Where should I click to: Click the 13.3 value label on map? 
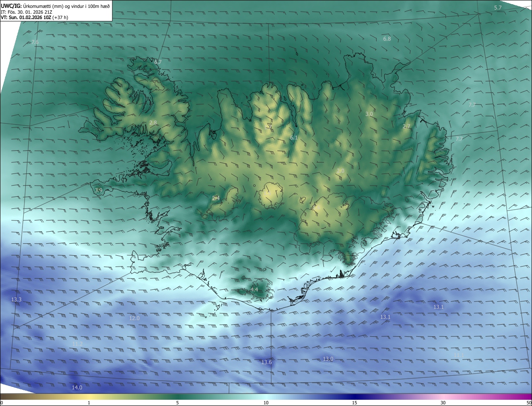point(17,299)
